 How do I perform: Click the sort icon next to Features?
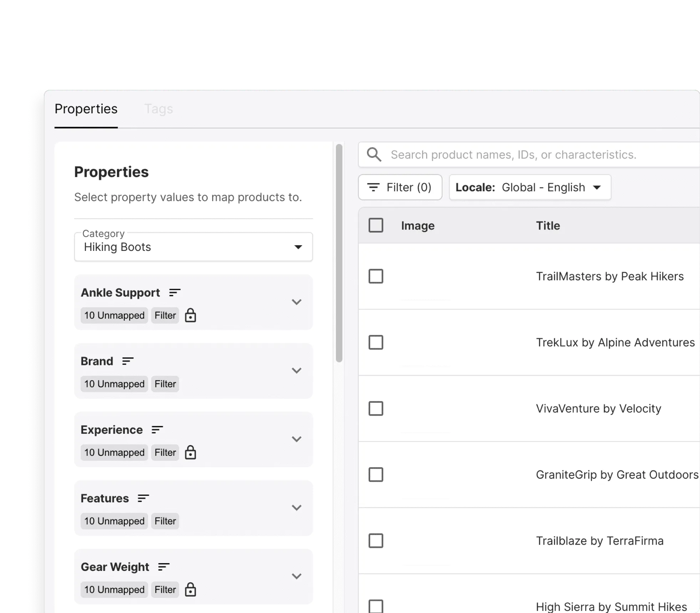(x=143, y=499)
